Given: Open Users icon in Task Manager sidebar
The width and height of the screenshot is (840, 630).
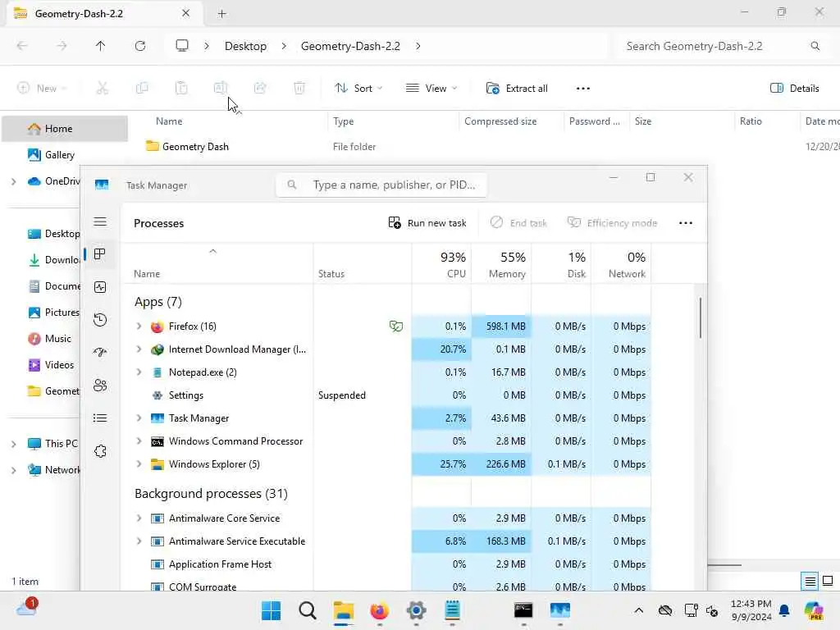Looking at the screenshot, I should pyautogui.click(x=100, y=386).
